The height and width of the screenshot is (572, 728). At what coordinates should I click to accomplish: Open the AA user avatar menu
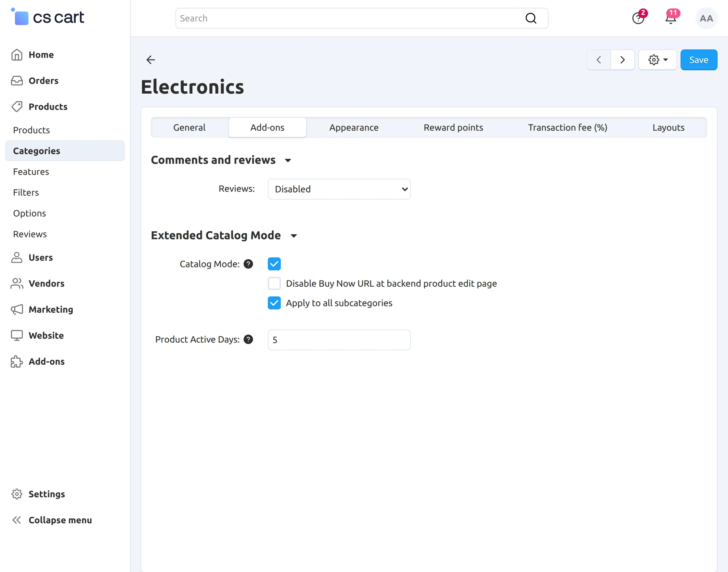pyautogui.click(x=706, y=18)
